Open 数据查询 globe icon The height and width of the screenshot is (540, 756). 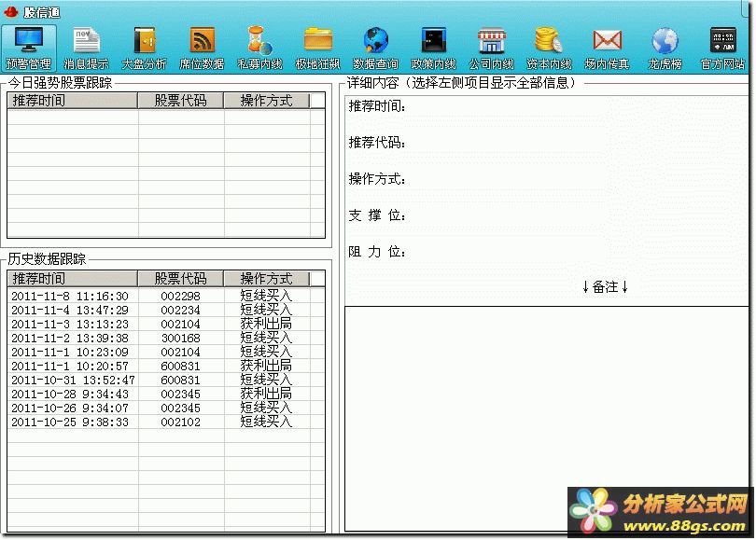(x=375, y=48)
